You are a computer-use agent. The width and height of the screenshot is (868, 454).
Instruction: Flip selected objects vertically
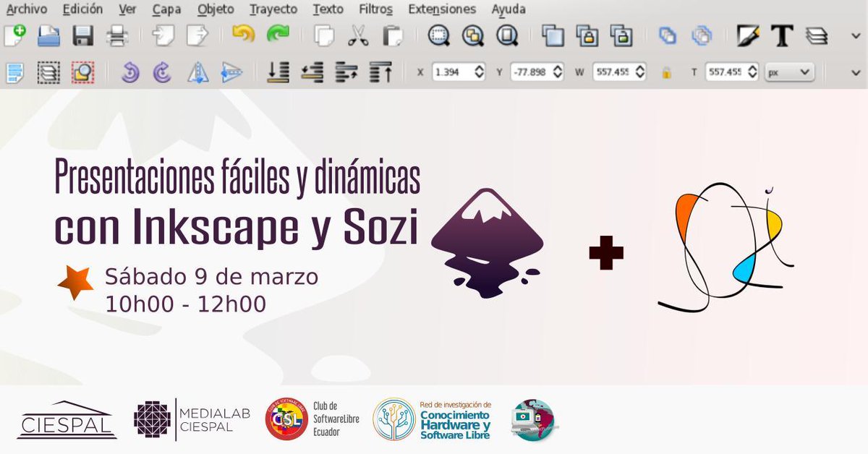[x=231, y=72]
